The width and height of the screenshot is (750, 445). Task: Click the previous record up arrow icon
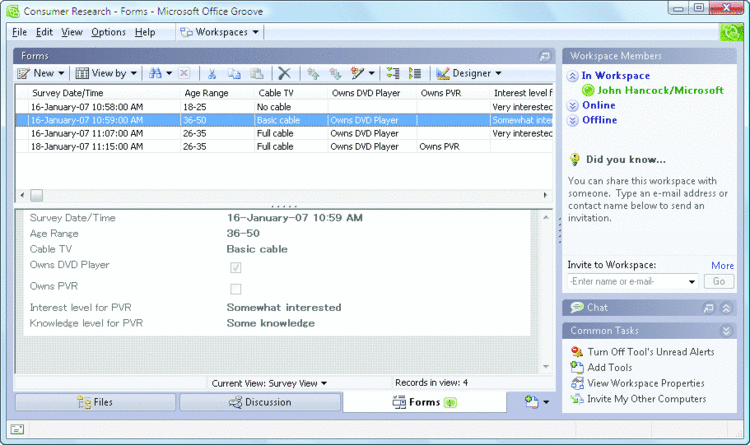[313, 73]
